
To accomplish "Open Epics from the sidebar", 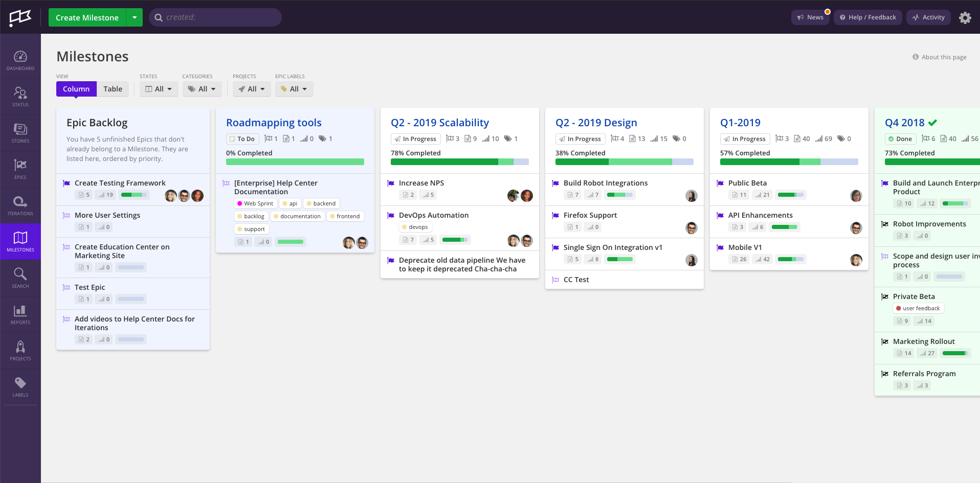I will coord(20,169).
